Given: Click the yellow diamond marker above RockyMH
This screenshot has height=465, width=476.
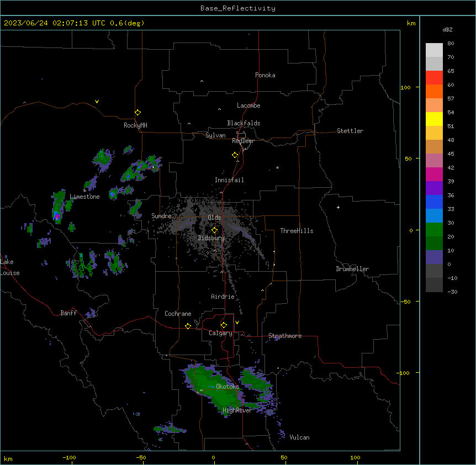Looking at the screenshot, I should click(138, 113).
